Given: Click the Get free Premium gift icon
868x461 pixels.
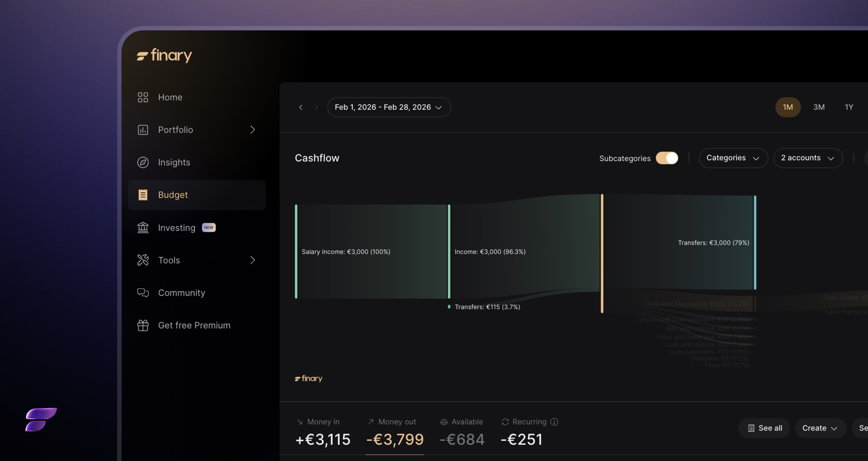Looking at the screenshot, I should (x=143, y=325).
